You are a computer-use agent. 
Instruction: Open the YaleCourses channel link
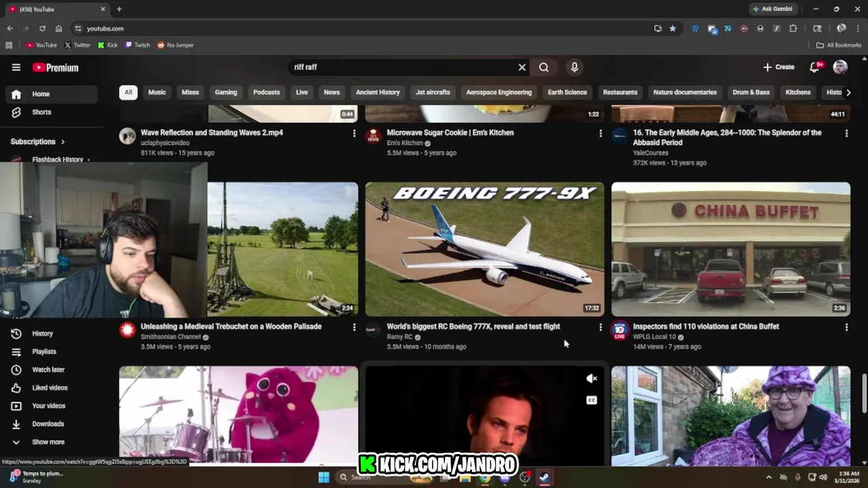(650, 153)
